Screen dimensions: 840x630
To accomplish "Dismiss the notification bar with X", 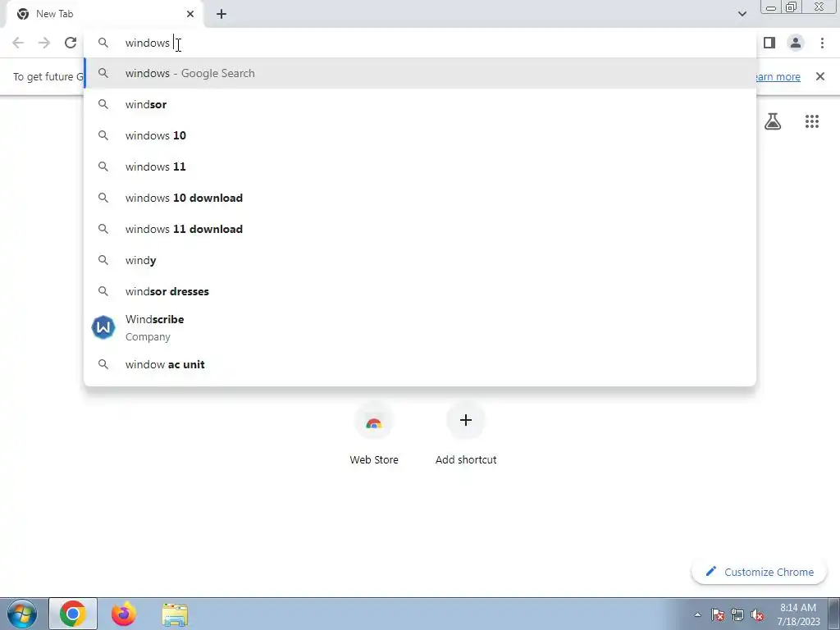I will [x=820, y=76].
